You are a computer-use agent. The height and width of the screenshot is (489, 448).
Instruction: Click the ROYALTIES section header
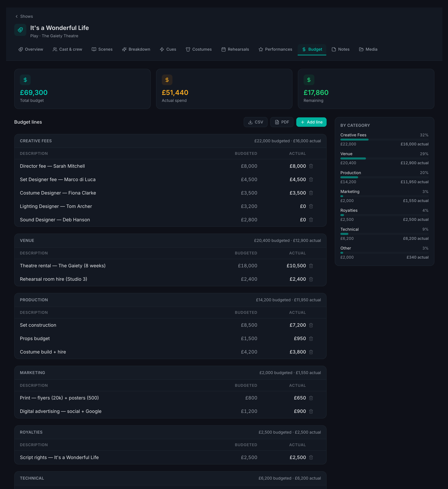click(x=170, y=432)
